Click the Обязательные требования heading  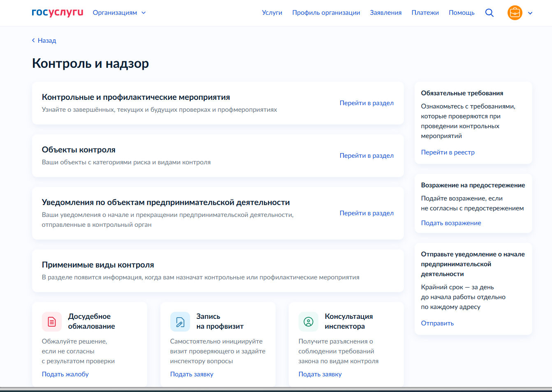click(x=462, y=93)
